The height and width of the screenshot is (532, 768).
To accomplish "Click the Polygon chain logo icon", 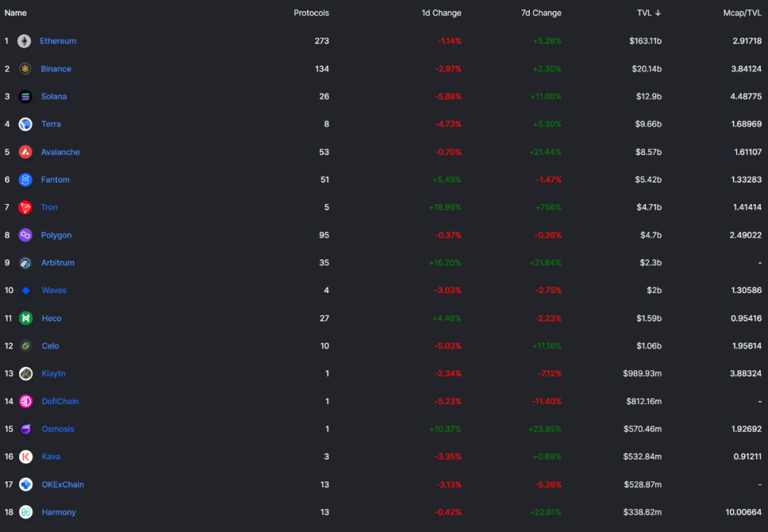I will coord(26,235).
